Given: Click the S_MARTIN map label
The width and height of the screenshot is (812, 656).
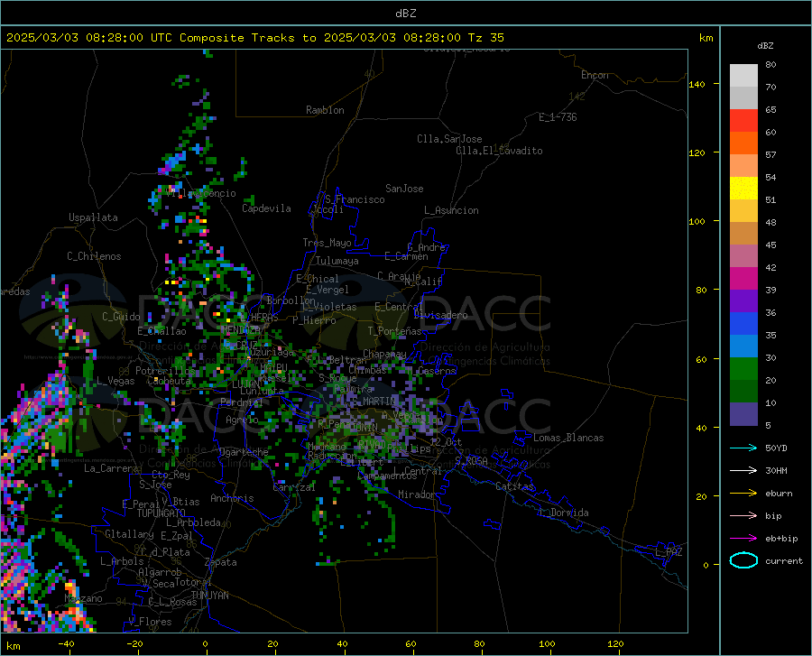Looking at the screenshot, I should [x=374, y=402].
